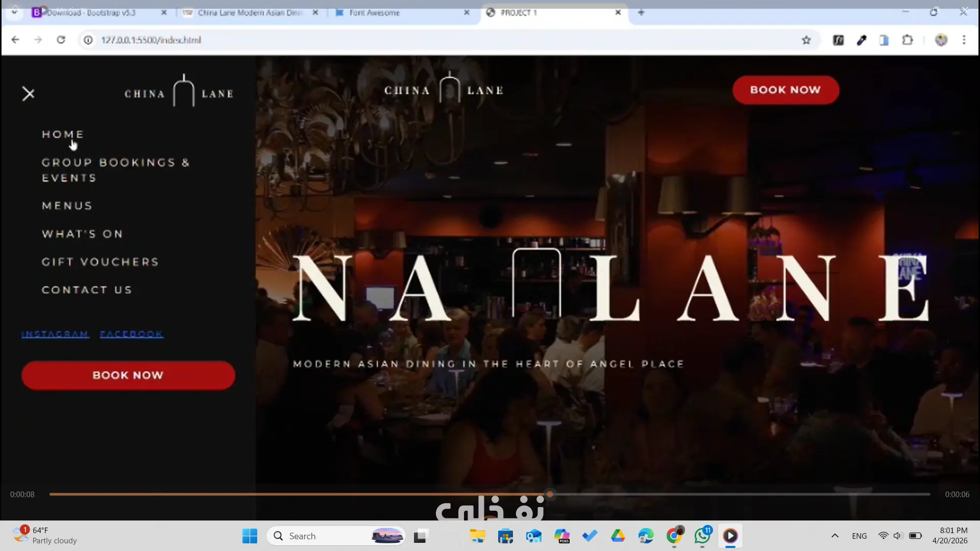980x551 pixels.
Task: Open Task View from the taskbar
Action: 420,536
